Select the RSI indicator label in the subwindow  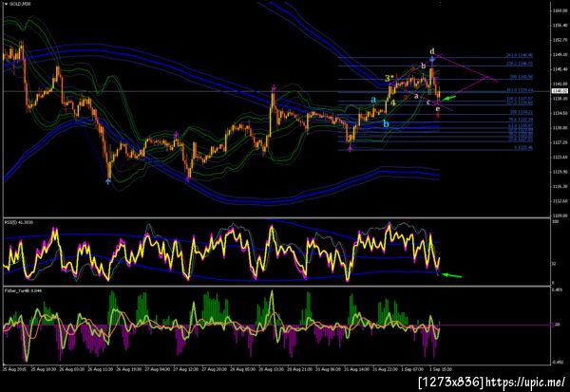point(19,222)
